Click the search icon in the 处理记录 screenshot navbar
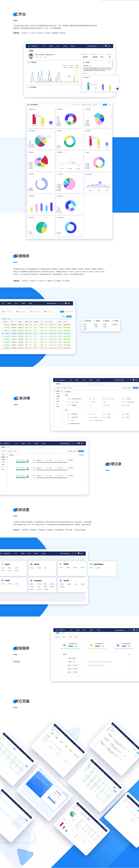Viewport: 139px width, 868px height. click(73, 443)
